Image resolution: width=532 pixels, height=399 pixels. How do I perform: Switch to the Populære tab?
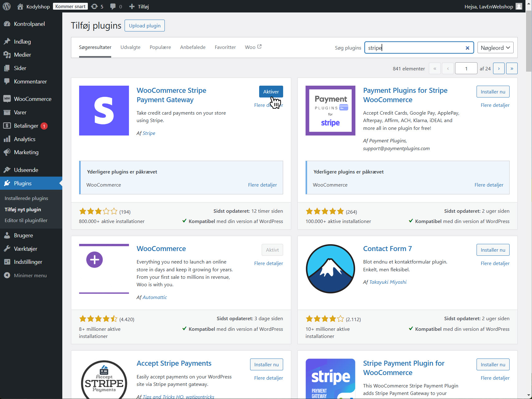(160, 47)
